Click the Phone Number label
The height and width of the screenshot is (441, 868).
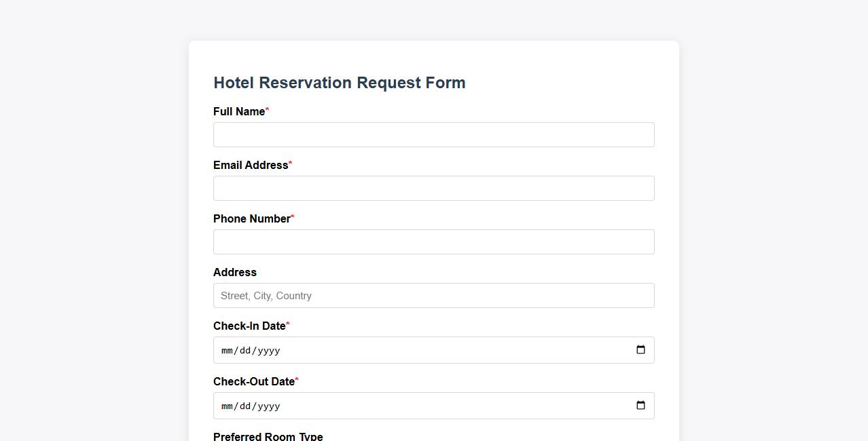pos(251,218)
